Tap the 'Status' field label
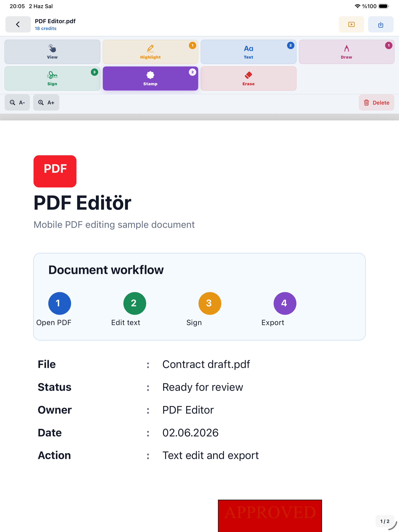Viewport: 399px width, 532px height. click(x=55, y=387)
